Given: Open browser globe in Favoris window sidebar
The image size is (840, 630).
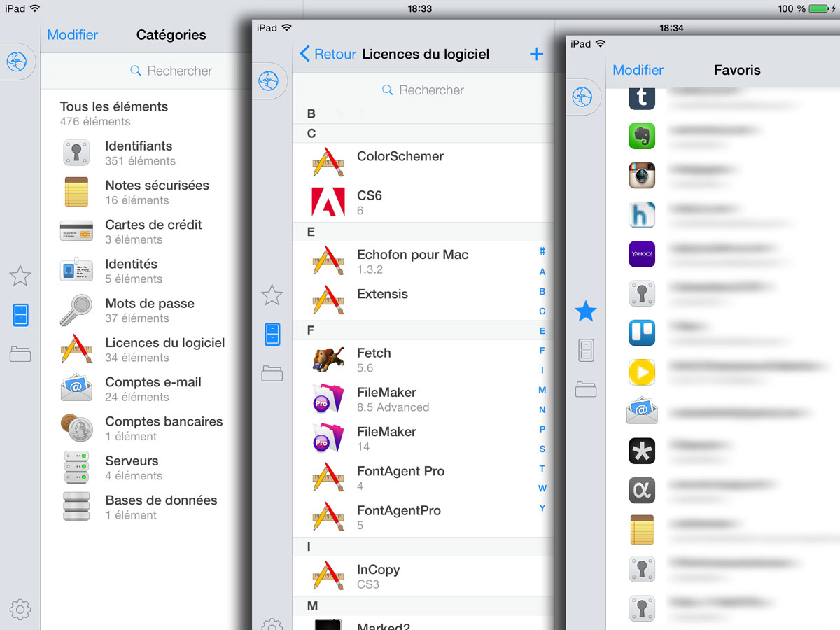Looking at the screenshot, I should tap(582, 97).
